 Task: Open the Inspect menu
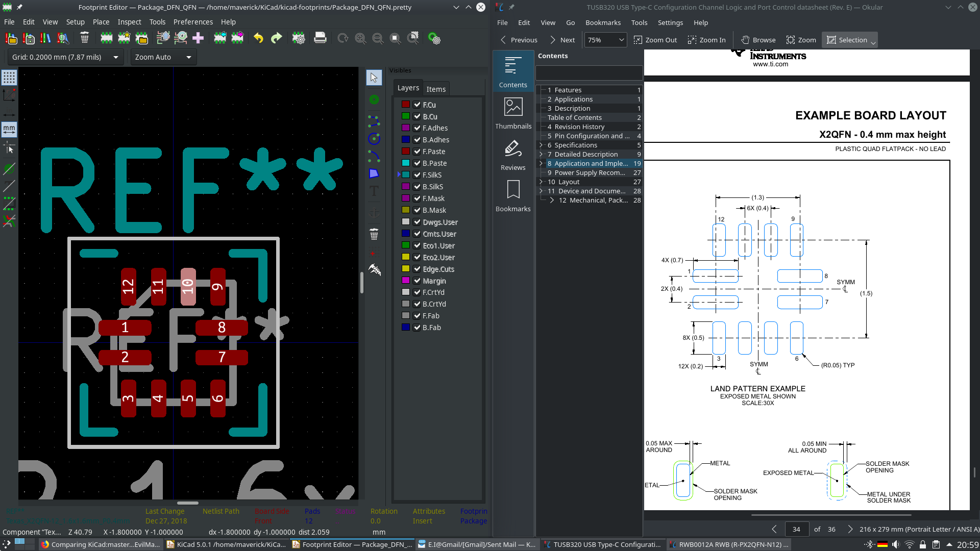[x=129, y=22]
